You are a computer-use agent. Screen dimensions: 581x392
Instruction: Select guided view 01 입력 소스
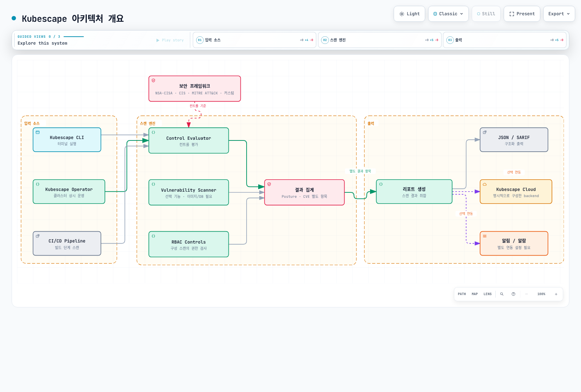(255, 40)
